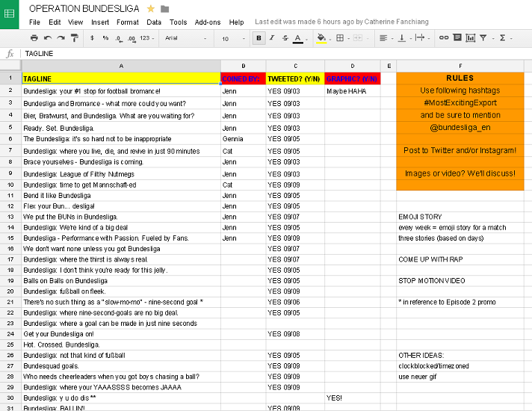Image resolution: width=532 pixels, height=411 pixels.
Task: Apply currency format with dollar icon
Action: pyautogui.click(x=92, y=38)
